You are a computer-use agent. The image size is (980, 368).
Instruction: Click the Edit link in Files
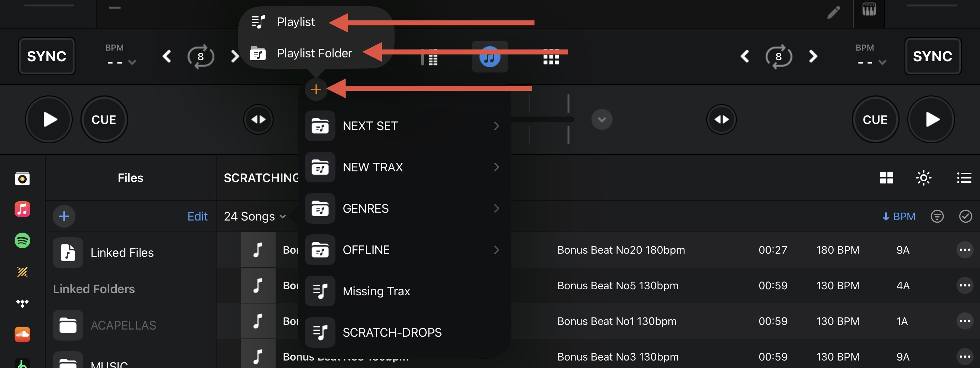197,216
